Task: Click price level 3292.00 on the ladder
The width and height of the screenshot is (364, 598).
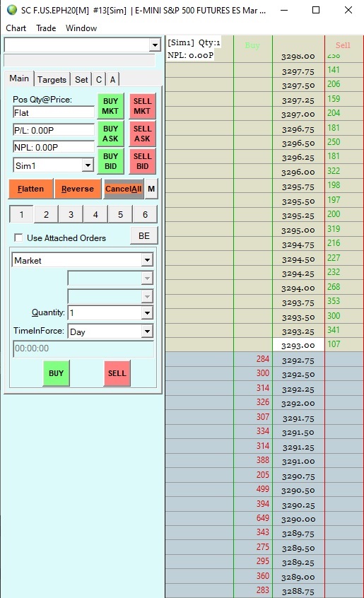Action: click(298, 403)
